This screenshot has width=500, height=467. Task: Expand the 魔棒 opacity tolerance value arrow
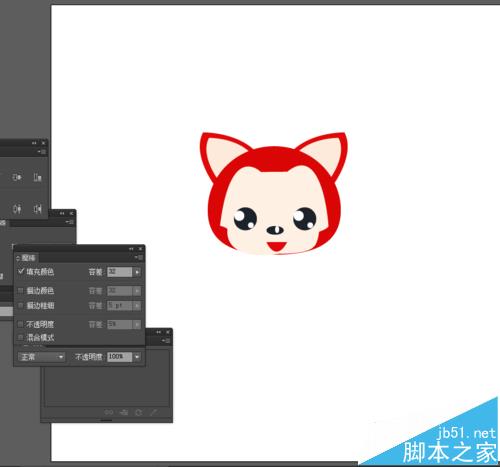137,324
